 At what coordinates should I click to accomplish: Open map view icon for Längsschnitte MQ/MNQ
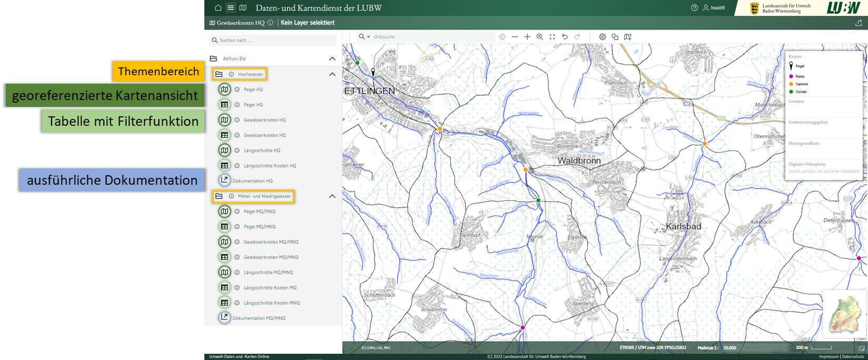point(224,273)
